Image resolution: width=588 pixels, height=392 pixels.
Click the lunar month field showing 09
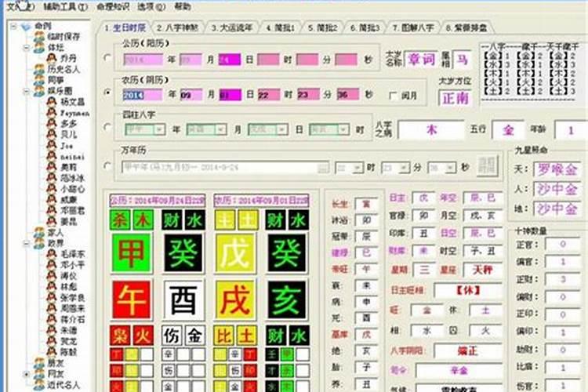coord(191,95)
